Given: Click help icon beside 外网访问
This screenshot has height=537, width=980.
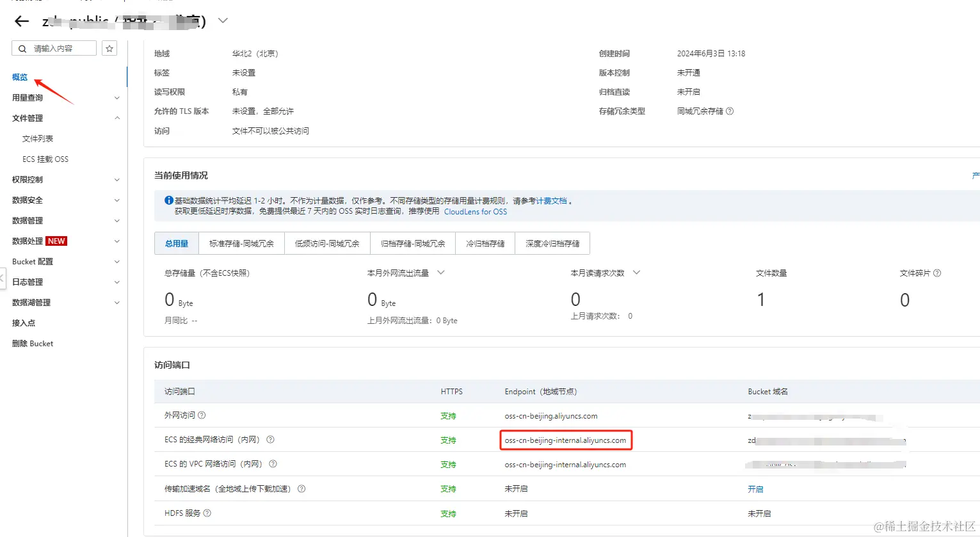Looking at the screenshot, I should [202, 415].
